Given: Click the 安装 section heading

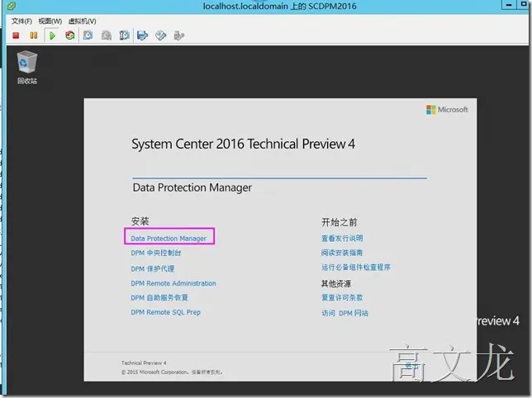Looking at the screenshot, I should [x=140, y=221].
